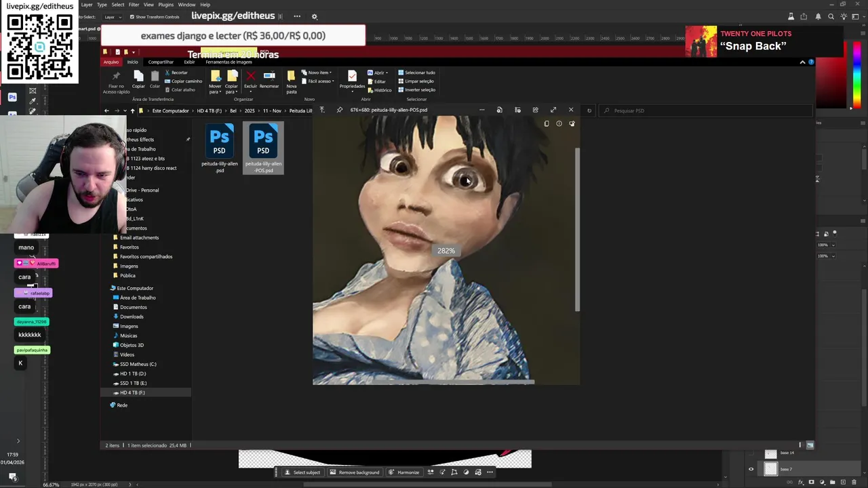This screenshot has height=488, width=868.
Task: Open the recent locations chevron in Explorer navigation
Action: point(125,110)
